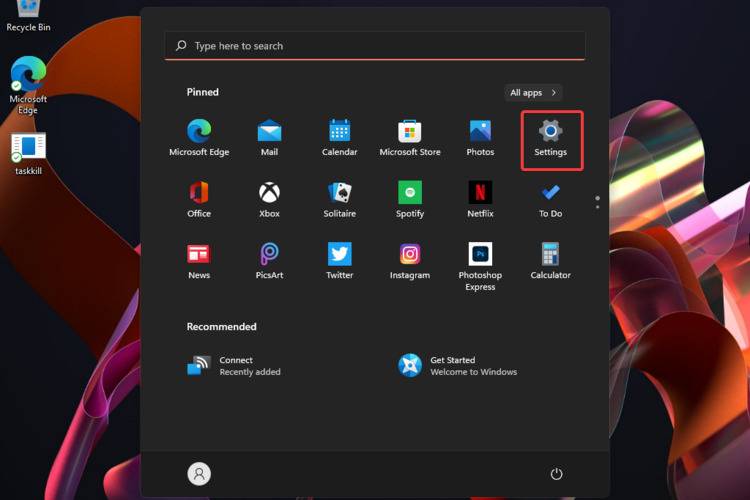This screenshot has width=750, height=500.
Task: Open the Calculator app
Action: [x=550, y=259]
